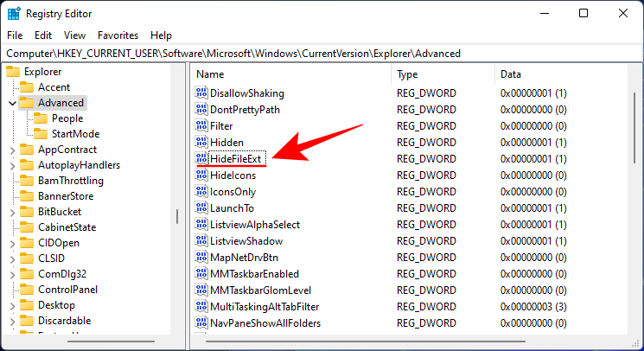Image resolution: width=644 pixels, height=351 pixels.
Task: Select the Desktop key label in tree
Action: point(57,305)
